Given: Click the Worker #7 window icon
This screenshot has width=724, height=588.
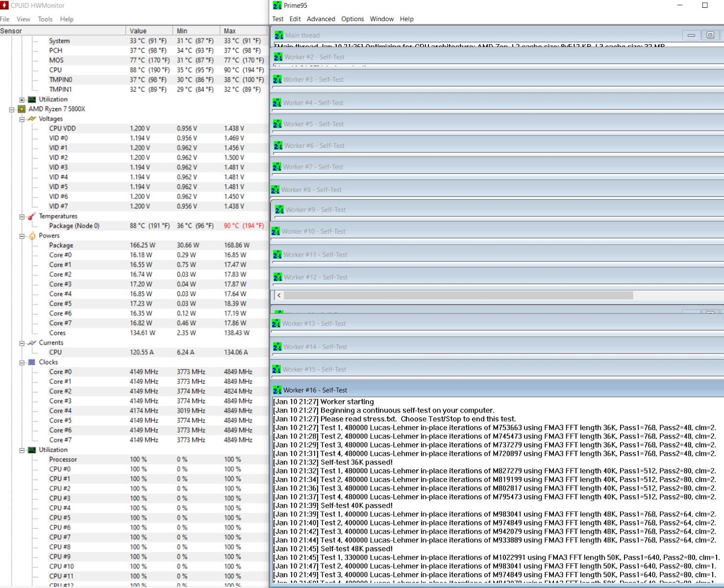Looking at the screenshot, I should point(277,167).
